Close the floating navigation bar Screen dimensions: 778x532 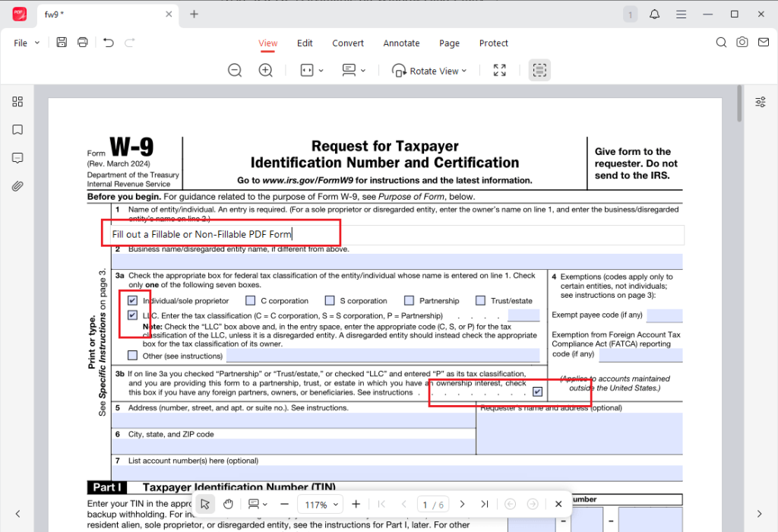(558, 504)
